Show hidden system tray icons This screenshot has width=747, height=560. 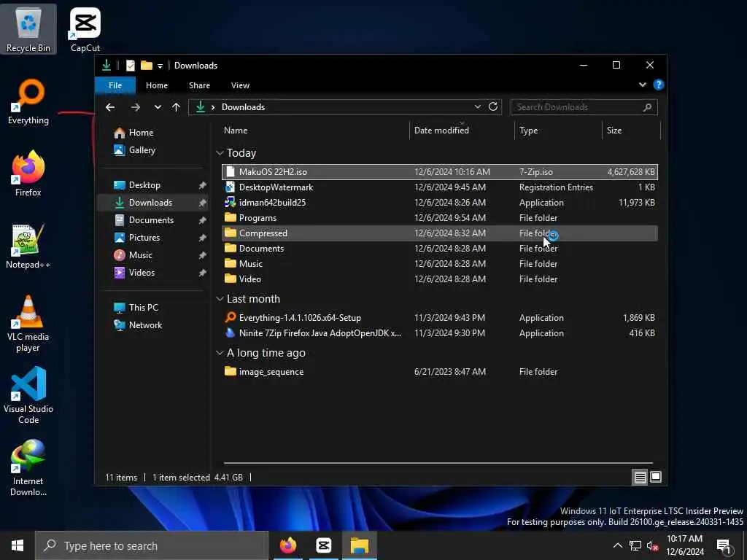coord(617,545)
